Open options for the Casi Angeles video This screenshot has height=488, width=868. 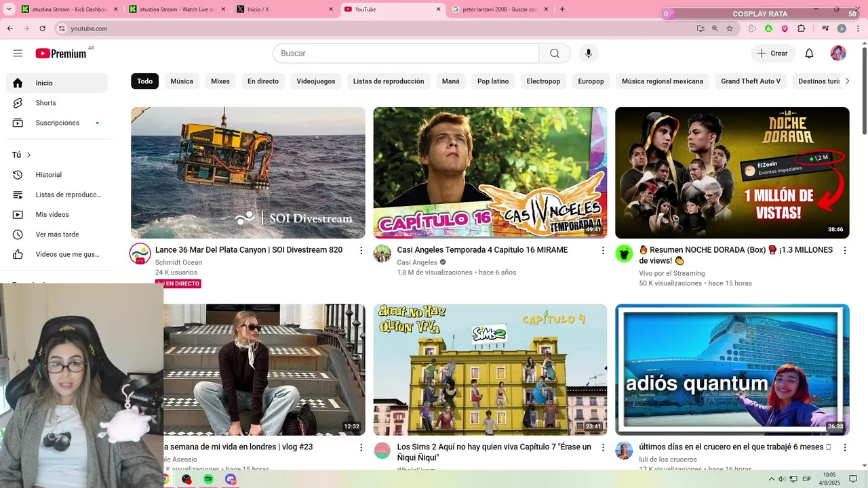[x=603, y=250]
